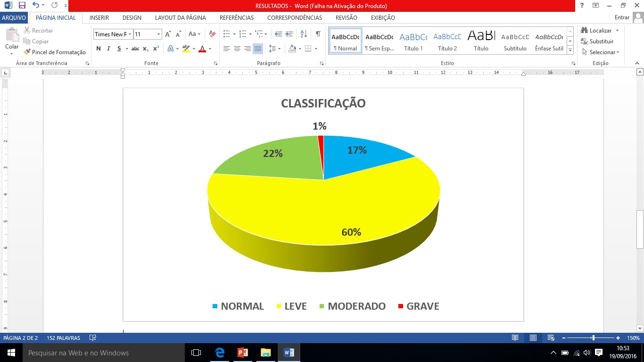Click the zoom slider in status bar
The image size is (644, 362).
[x=593, y=338]
